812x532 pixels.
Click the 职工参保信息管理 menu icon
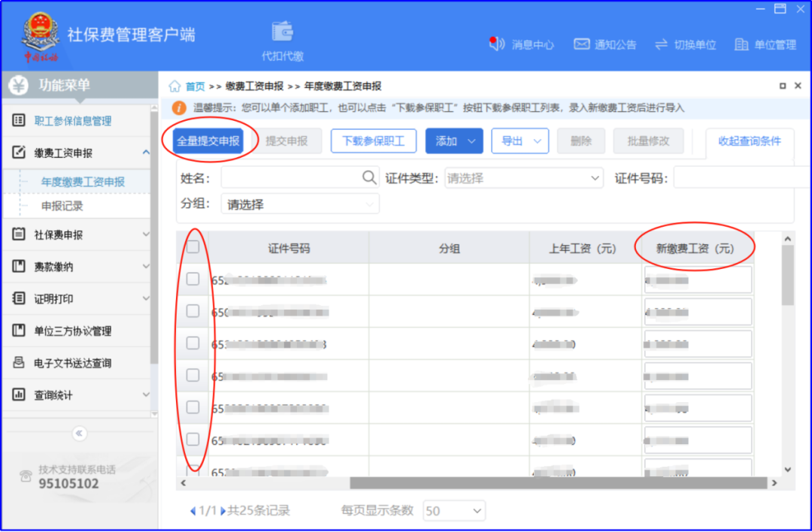click(x=19, y=120)
